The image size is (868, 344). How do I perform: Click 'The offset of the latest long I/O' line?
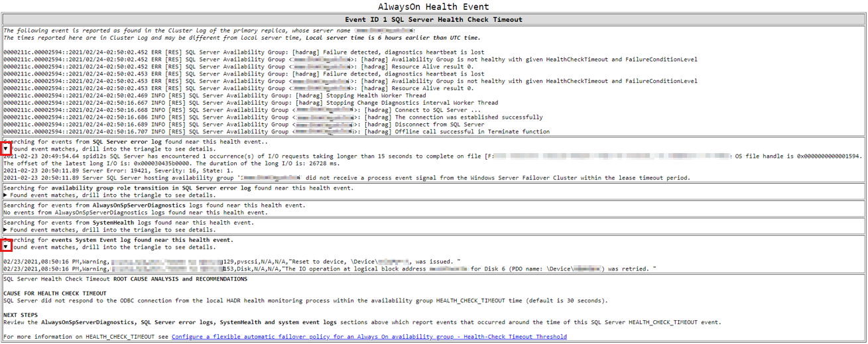[x=171, y=163]
